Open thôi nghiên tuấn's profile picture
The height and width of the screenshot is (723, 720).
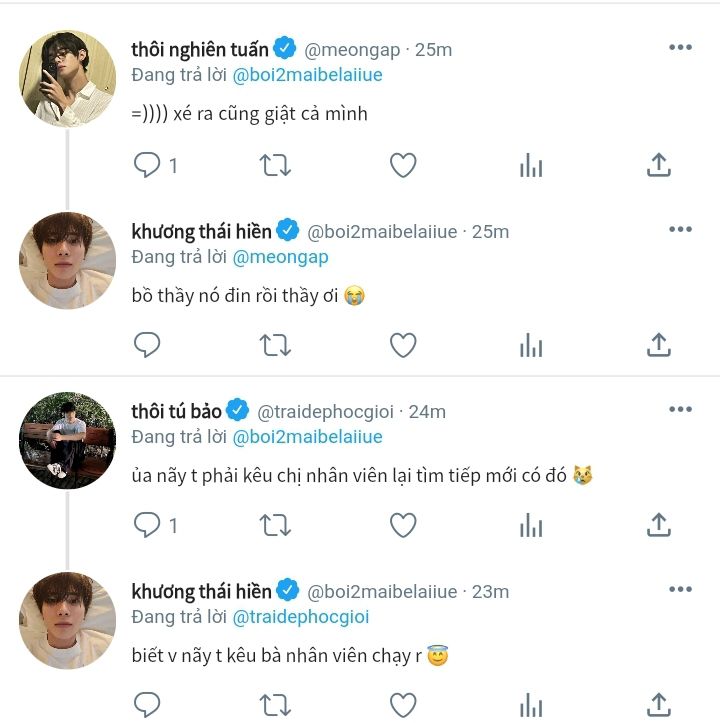point(67,79)
